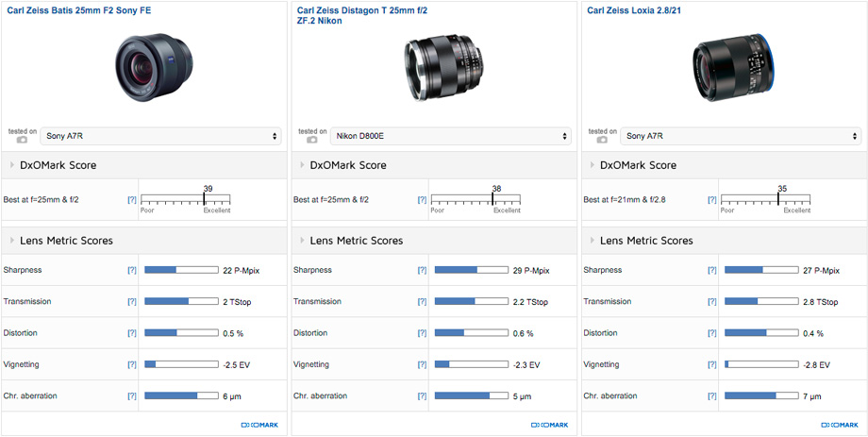Click the Batis DxOMark score scale bar
The height and width of the screenshot is (437, 868).
coord(185,201)
